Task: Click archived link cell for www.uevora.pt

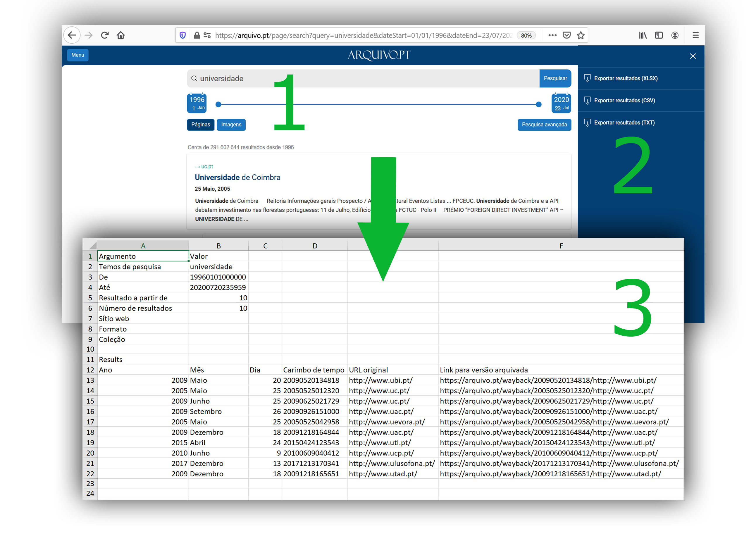Action: 561,422
